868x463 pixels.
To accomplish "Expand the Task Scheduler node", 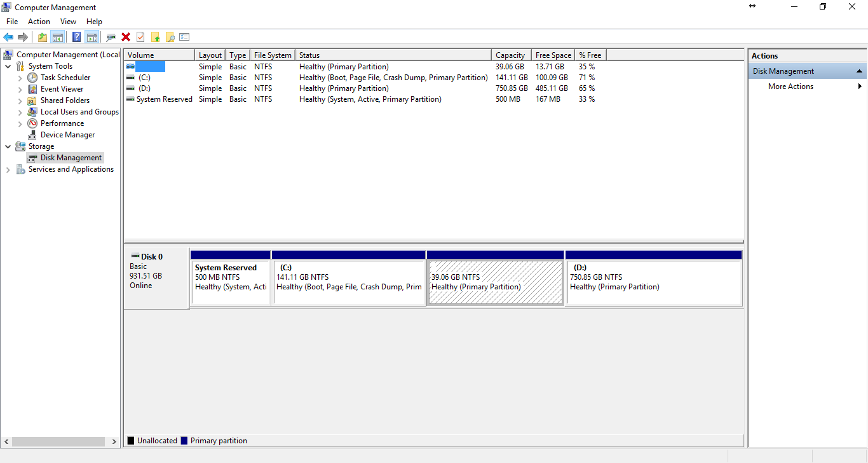I will click(x=20, y=78).
